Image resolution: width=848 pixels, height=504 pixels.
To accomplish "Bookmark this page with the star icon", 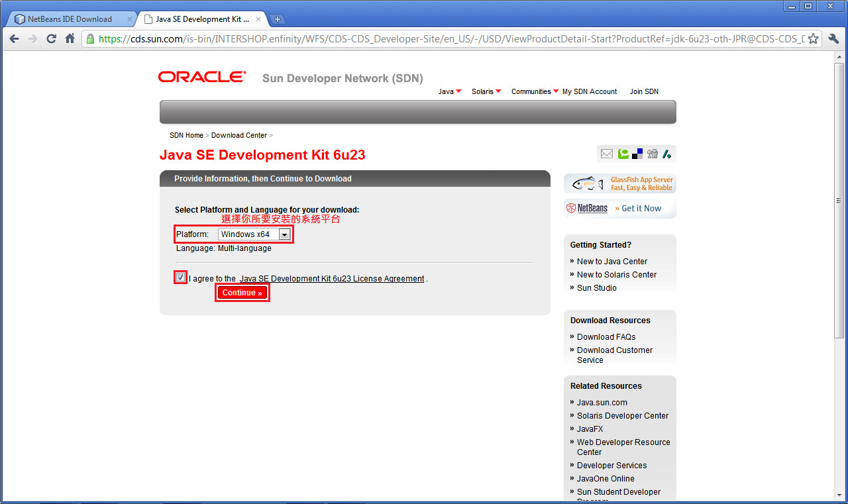I will (813, 38).
